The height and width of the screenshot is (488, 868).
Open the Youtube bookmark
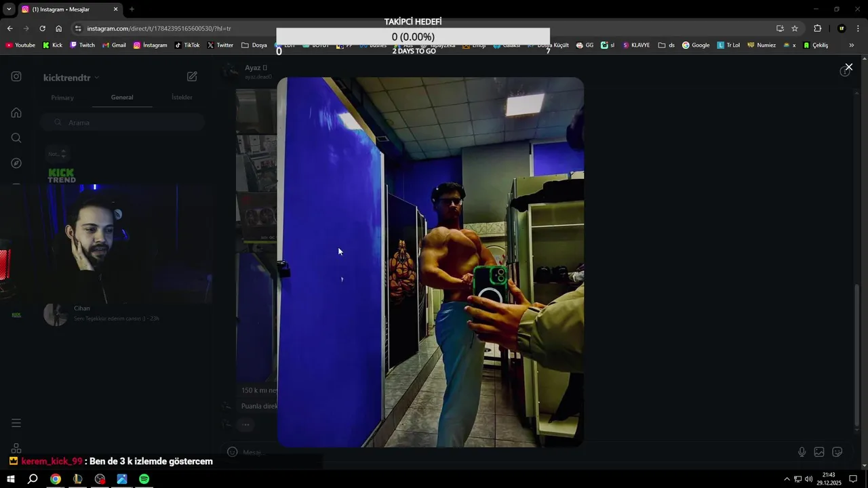[20, 45]
